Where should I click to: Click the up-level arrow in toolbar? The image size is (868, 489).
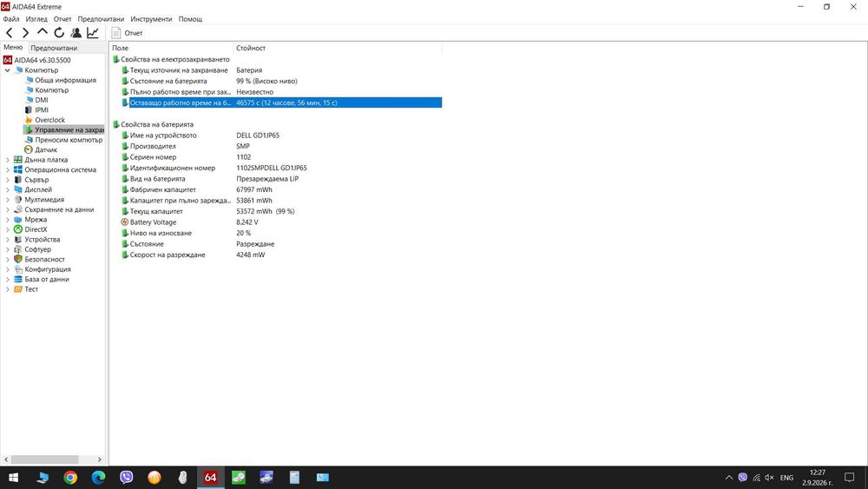pos(42,33)
